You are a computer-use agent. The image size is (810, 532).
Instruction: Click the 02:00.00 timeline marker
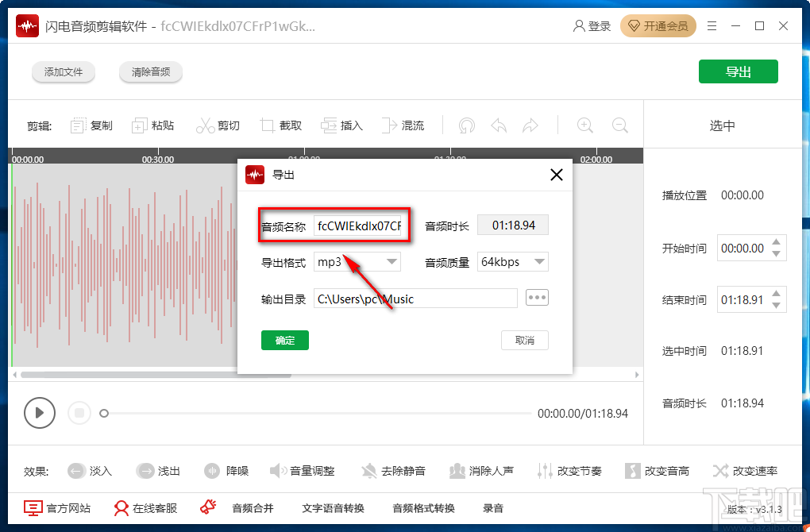pos(596,159)
